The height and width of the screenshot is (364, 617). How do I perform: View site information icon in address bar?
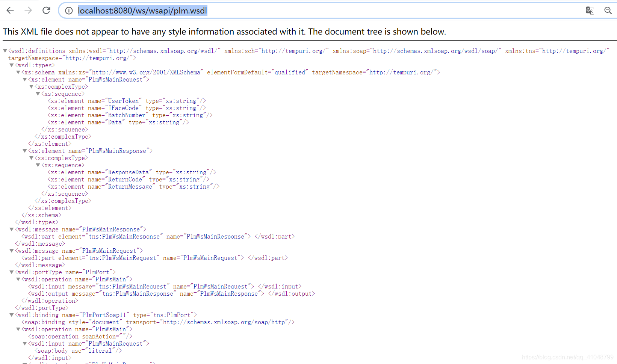pyautogui.click(x=69, y=11)
